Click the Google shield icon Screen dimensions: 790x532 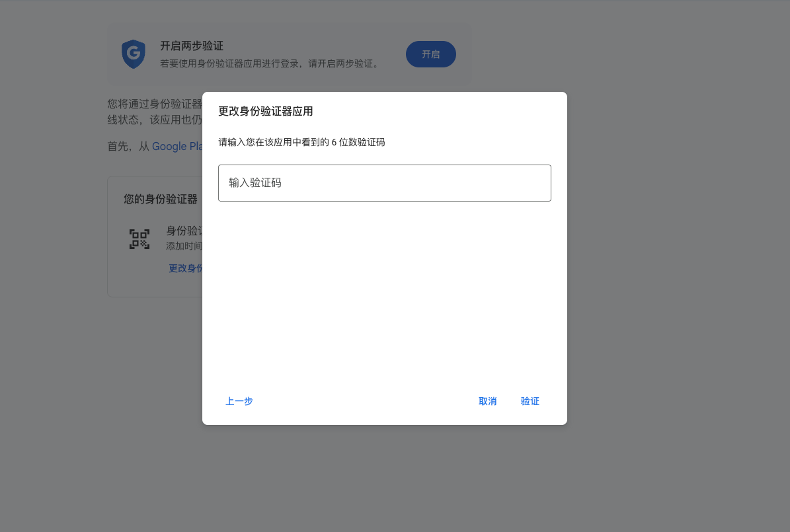[134, 54]
